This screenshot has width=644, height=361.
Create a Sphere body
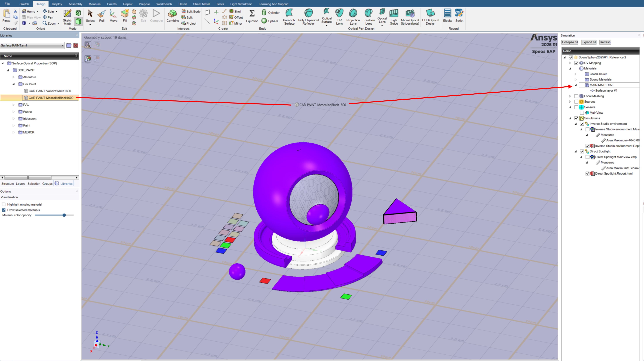pos(270,21)
